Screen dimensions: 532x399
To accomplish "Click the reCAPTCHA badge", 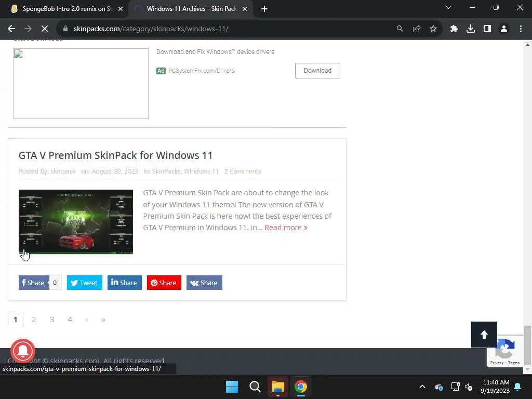I will (505, 351).
